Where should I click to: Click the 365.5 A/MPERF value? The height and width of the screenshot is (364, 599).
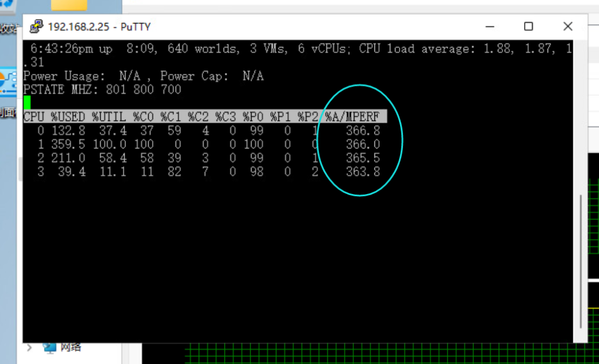click(x=363, y=158)
